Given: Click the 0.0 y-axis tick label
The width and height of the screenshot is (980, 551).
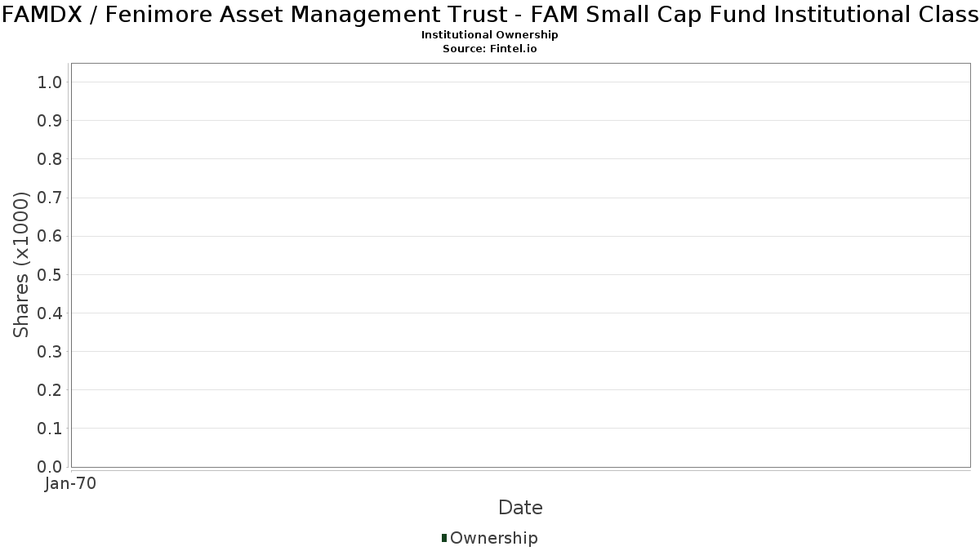Looking at the screenshot, I should pyautogui.click(x=50, y=467).
